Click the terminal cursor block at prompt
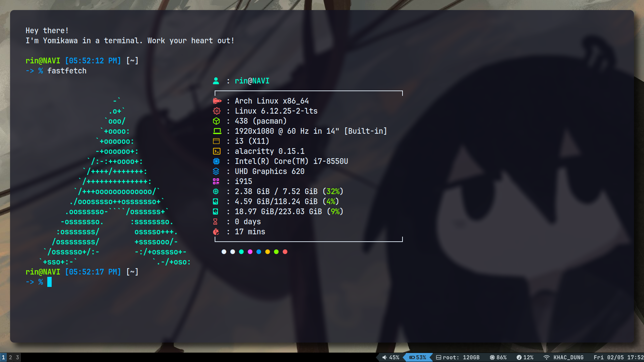This screenshot has width=644, height=362. [x=49, y=282]
